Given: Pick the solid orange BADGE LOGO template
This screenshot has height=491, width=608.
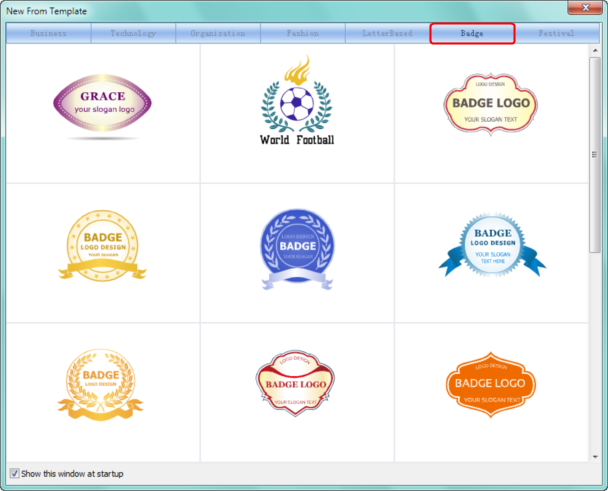Looking at the screenshot, I should 490,385.
